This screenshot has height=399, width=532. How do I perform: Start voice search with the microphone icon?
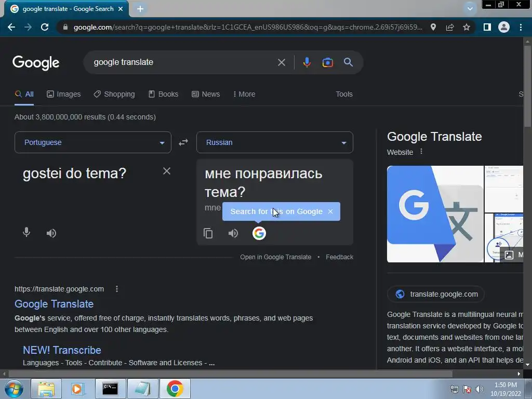tap(307, 62)
